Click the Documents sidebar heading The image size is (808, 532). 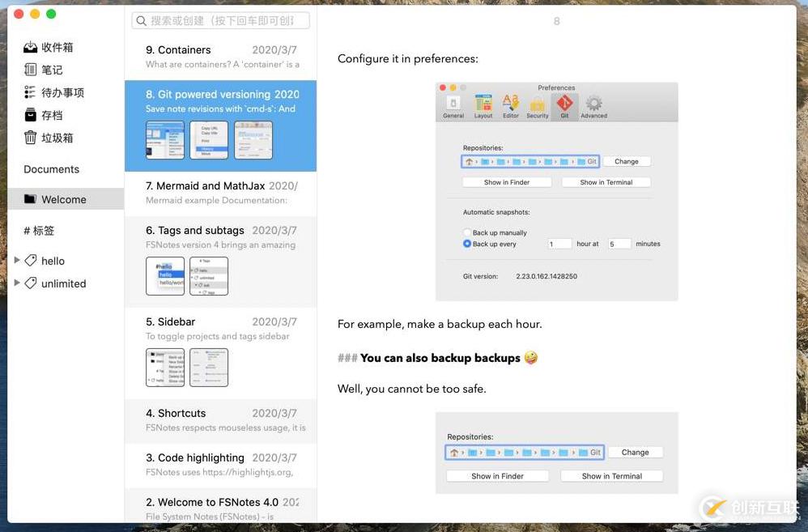tap(52, 169)
